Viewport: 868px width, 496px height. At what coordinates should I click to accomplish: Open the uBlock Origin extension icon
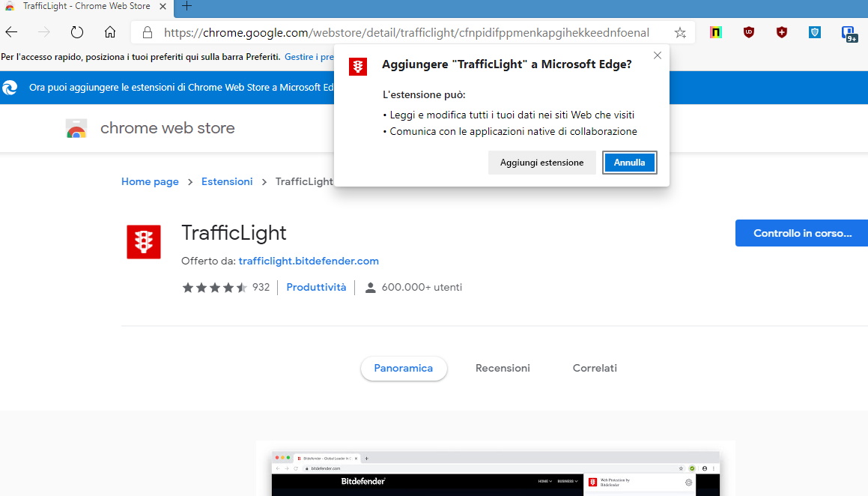pos(749,33)
